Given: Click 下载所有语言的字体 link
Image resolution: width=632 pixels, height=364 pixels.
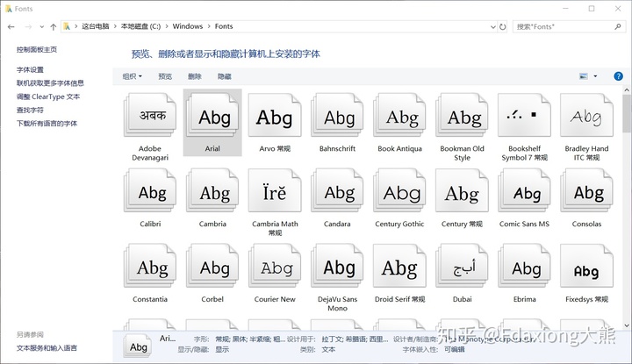Looking at the screenshot, I should (47, 123).
